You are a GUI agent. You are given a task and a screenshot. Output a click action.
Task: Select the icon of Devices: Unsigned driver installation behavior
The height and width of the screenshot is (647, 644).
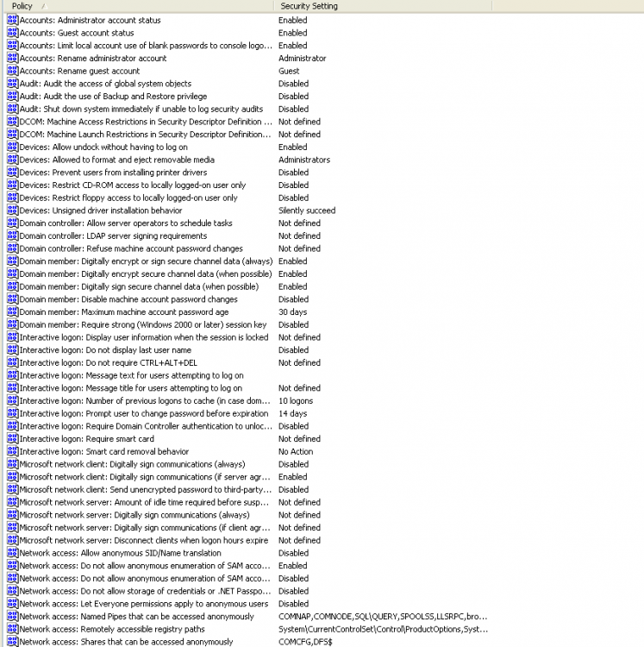click(x=13, y=210)
